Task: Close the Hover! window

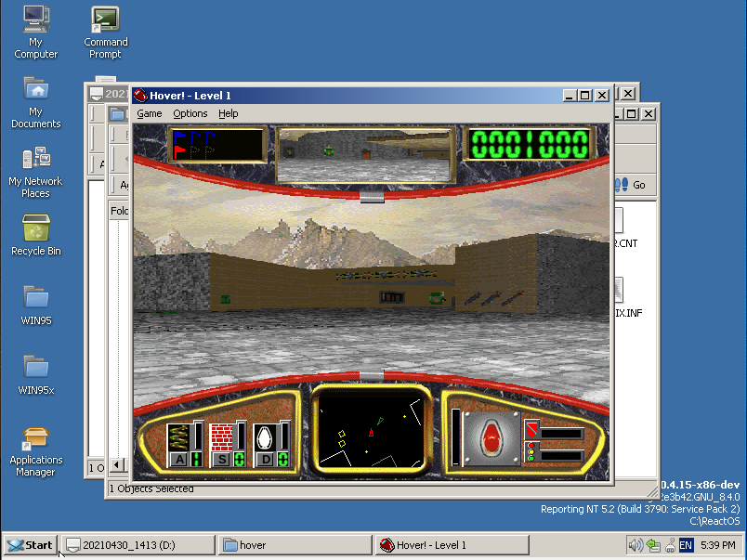Action: coord(602,96)
